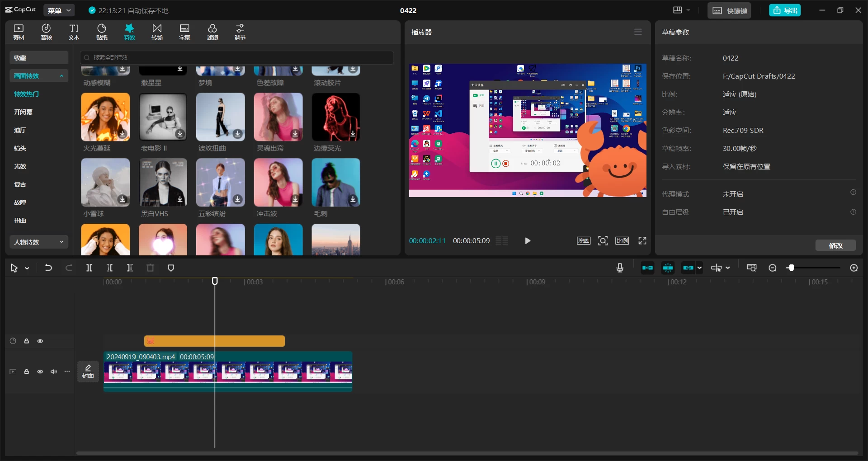Click the microphone voiceover record icon
The height and width of the screenshot is (461, 868).
tap(620, 268)
